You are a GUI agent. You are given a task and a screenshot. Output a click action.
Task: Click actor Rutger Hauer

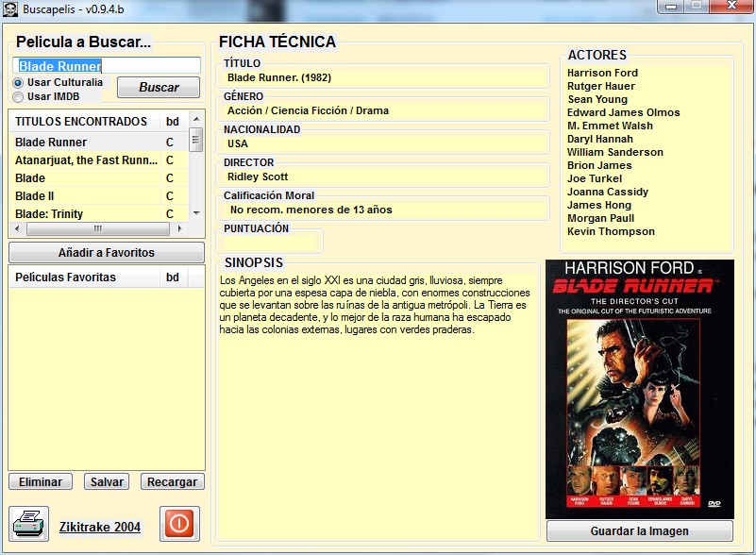[601, 86]
